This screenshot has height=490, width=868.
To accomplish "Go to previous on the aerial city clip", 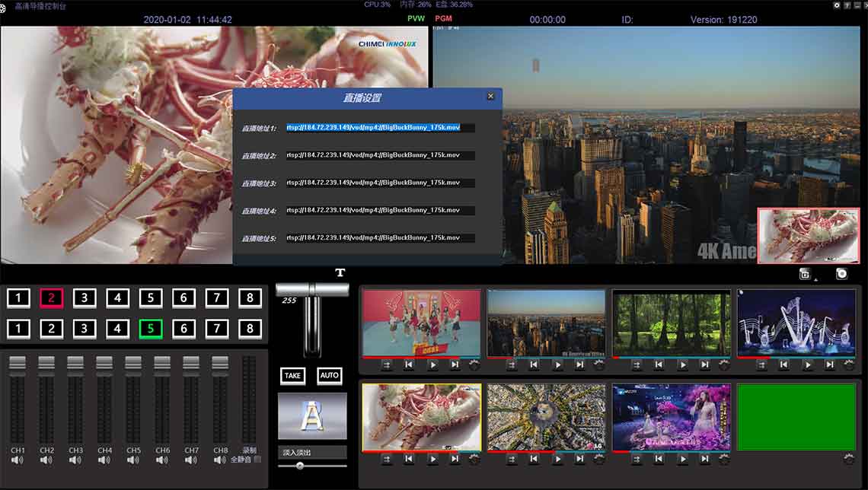I will point(534,459).
